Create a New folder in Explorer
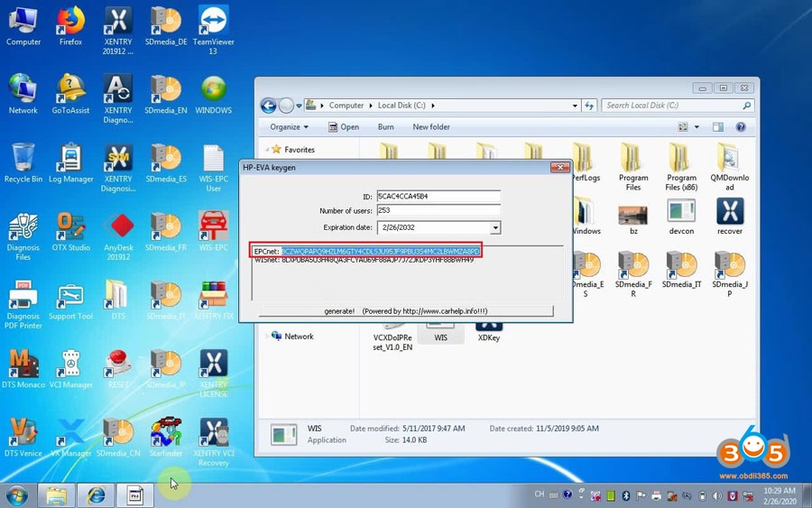Screen dimensions: 812x508 [x=431, y=127]
